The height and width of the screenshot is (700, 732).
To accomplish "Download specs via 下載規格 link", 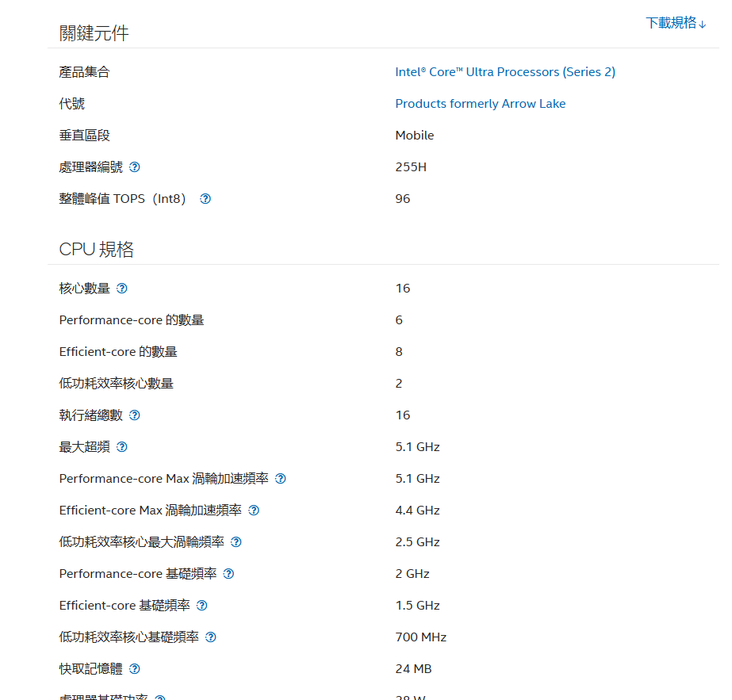I will click(x=676, y=23).
